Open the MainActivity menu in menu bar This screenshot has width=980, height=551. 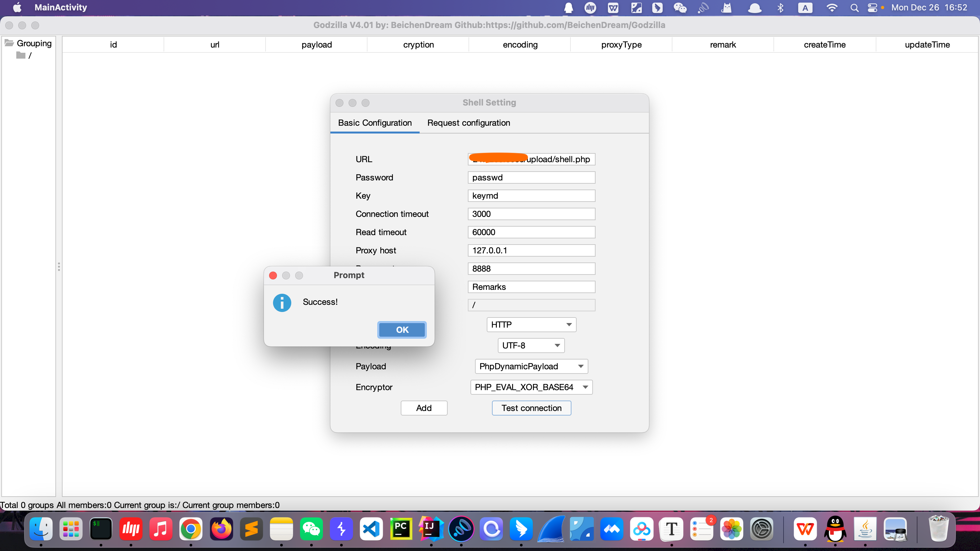[61, 7]
